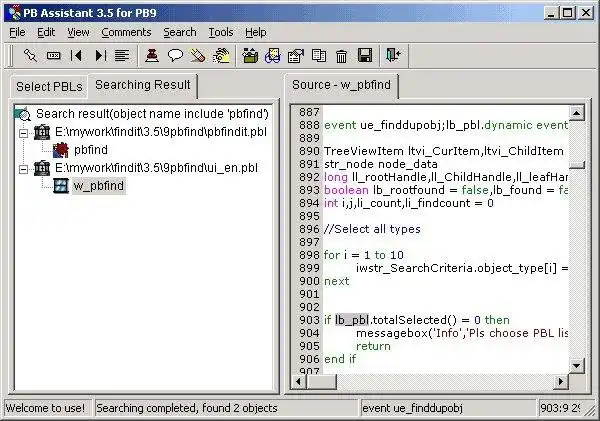The width and height of the screenshot is (600, 421).
Task: Click 'for i = 1 to 10' line
Action: pyautogui.click(x=364, y=255)
